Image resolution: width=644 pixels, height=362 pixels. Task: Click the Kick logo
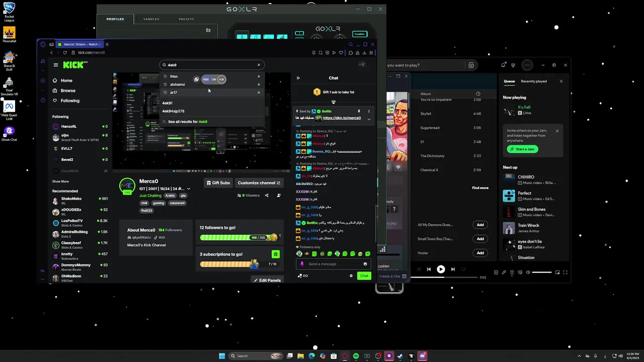tap(74, 65)
